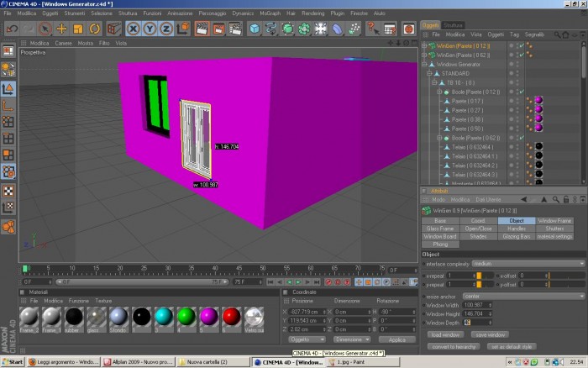The image size is (588, 368).
Task: Toggle the X axis lock
Action: [133, 29]
